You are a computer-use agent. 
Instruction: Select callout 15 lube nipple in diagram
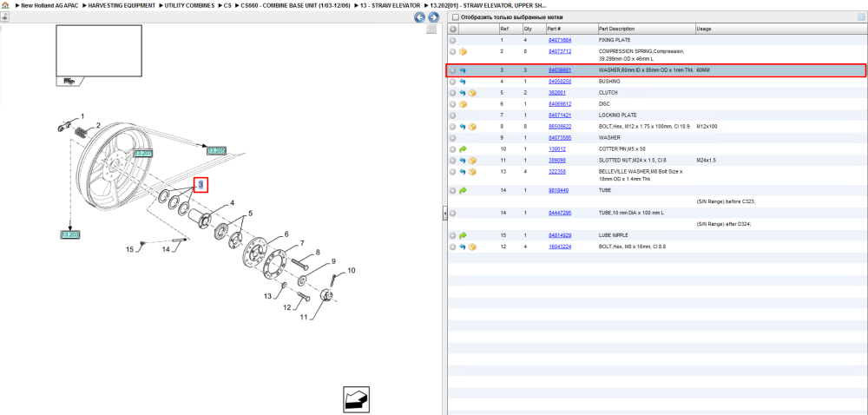[x=130, y=250]
